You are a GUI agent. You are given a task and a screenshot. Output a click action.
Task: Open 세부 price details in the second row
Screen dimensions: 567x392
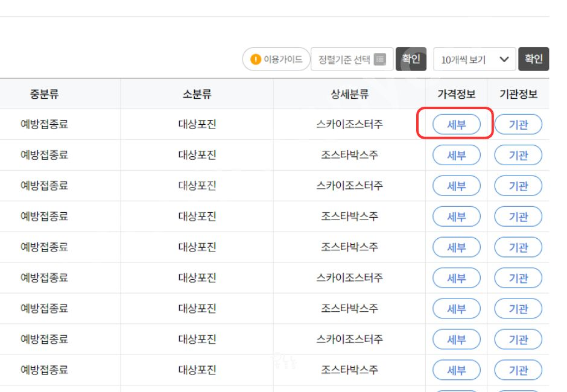pyautogui.click(x=457, y=155)
